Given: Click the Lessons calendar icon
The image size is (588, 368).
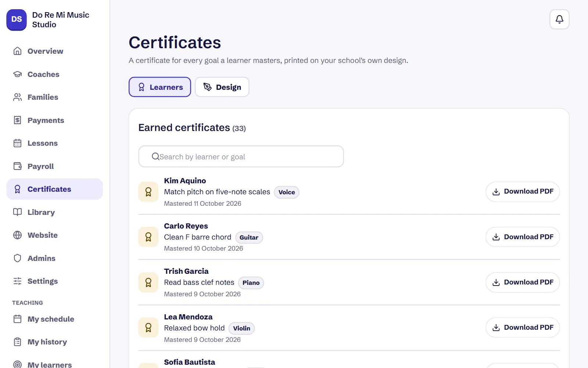Looking at the screenshot, I should click(x=17, y=143).
